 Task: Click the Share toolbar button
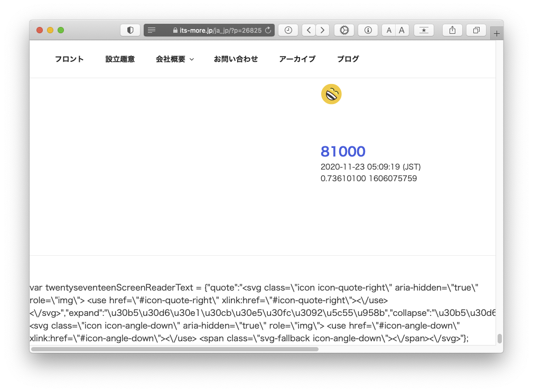[452, 30]
